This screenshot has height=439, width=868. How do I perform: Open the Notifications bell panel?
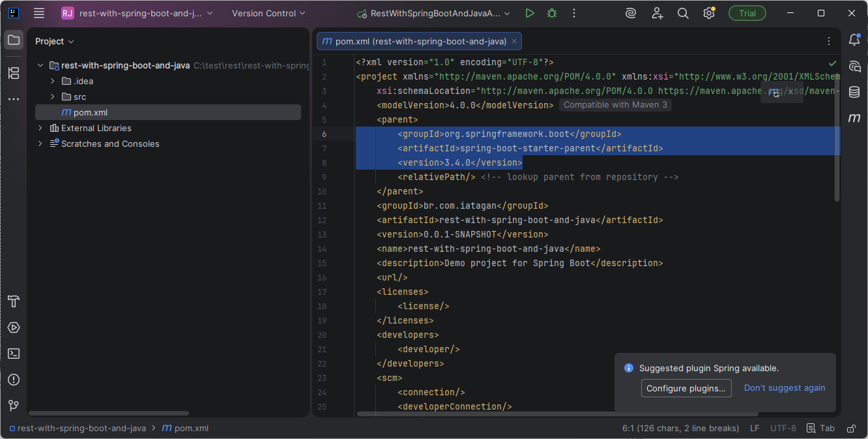[854, 40]
